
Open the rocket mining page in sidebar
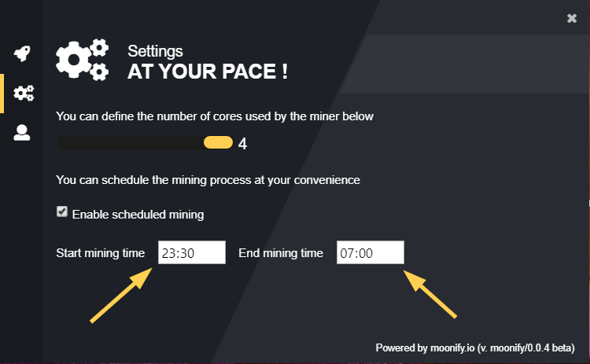point(22,53)
